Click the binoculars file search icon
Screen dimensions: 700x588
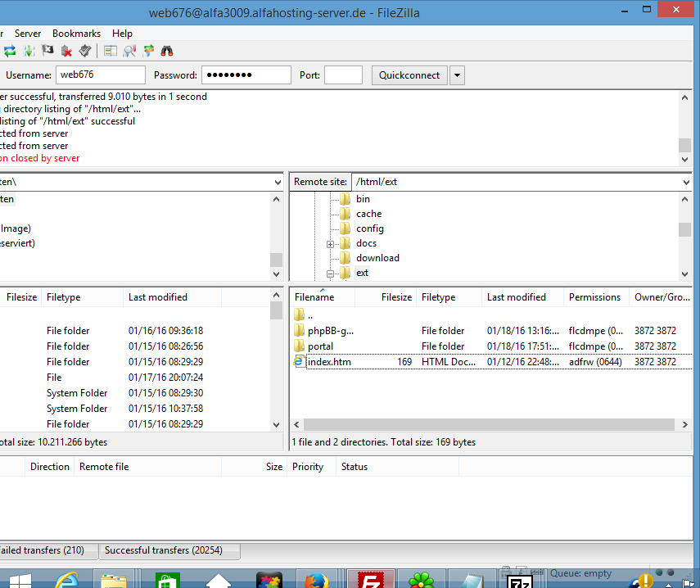click(167, 51)
